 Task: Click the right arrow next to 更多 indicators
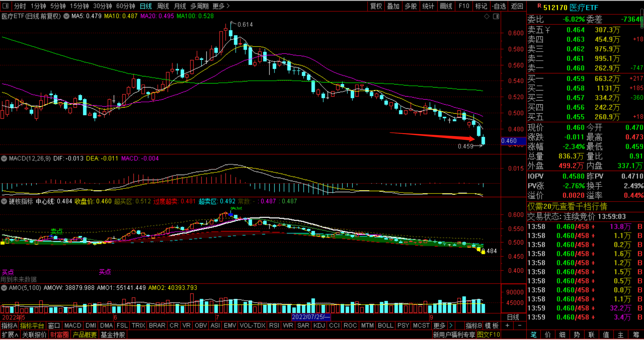point(451,326)
